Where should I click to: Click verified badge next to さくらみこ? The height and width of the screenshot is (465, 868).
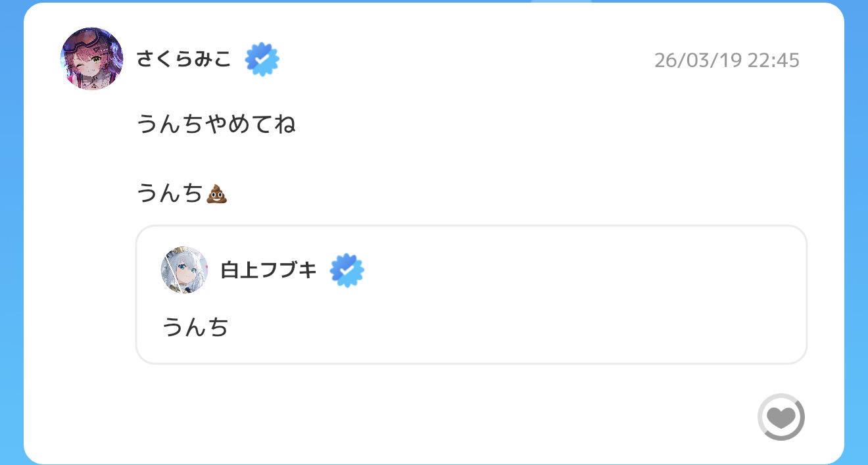click(x=262, y=60)
